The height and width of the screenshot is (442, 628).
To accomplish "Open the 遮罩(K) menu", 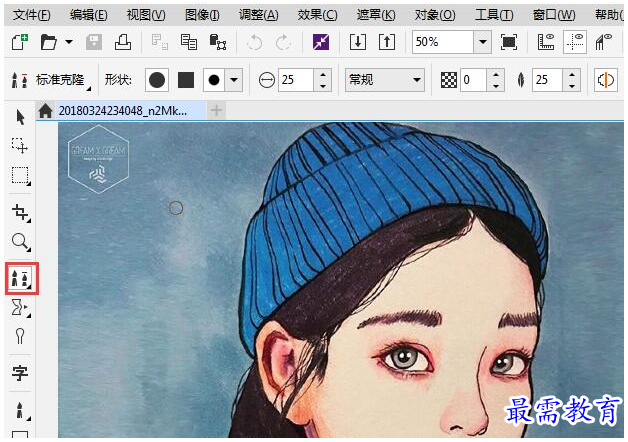I will click(x=376, y=15).
